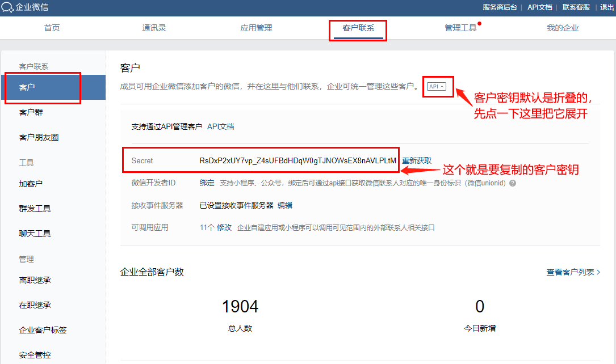616x364 pixels.
Task: Click the 企业微信 logo icon
Action: (x=7, y=7)
